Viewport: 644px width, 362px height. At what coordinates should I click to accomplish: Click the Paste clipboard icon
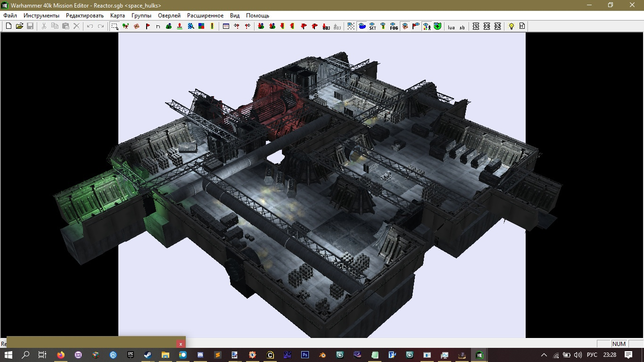pos(66,26)
